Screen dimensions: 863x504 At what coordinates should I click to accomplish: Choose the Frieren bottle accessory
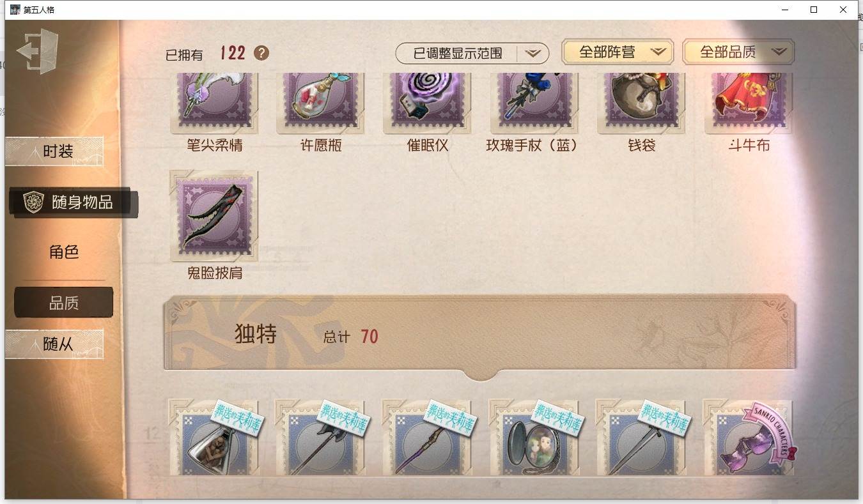click(x=214, y=438)
